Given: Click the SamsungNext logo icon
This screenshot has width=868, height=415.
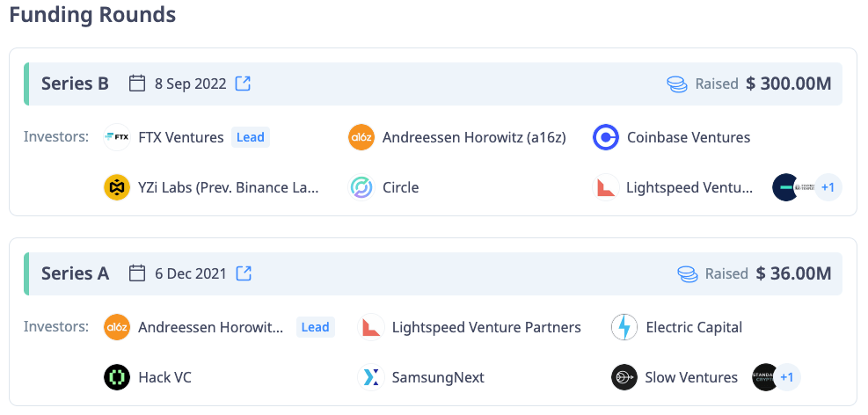Looking at the screenshot, I should (x=371, y=377).
